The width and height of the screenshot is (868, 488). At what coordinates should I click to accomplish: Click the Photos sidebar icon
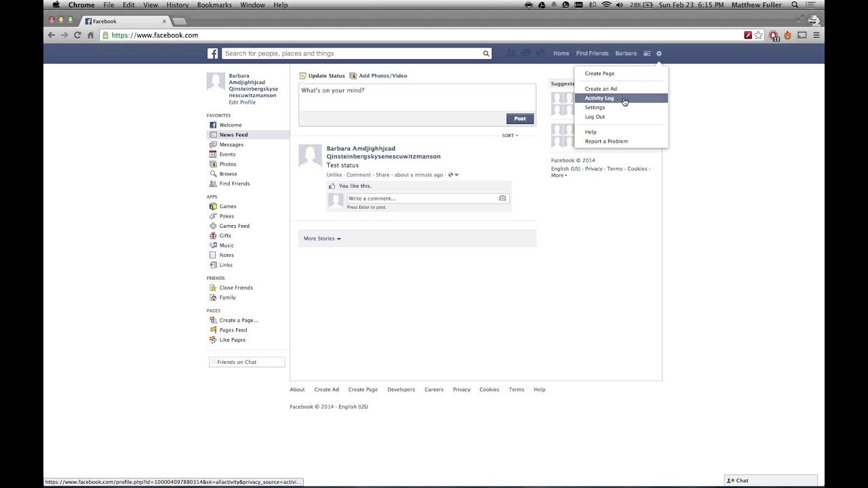tap(213, 164)
